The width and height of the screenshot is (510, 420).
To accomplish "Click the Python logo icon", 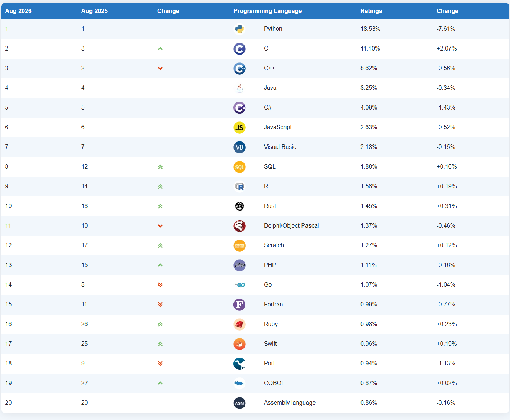I will click(239, 29).
